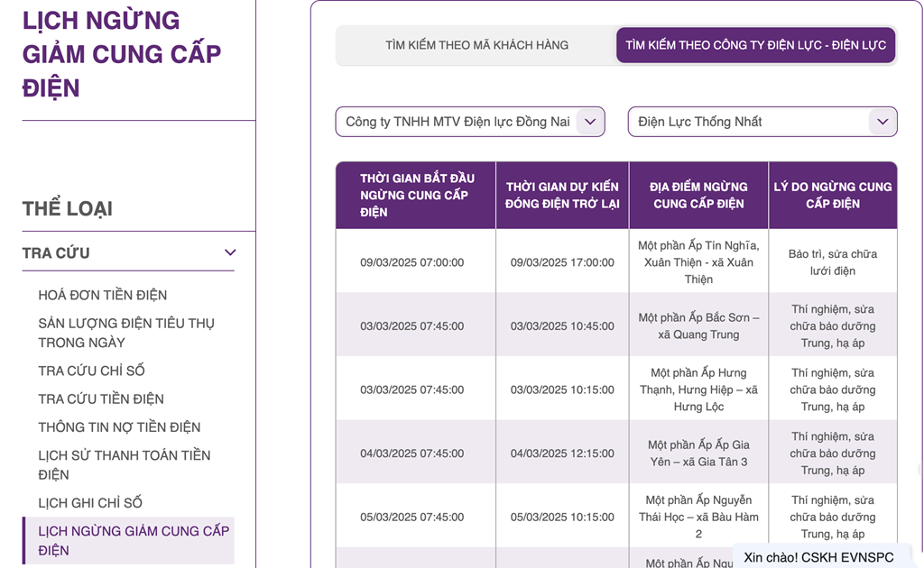The image size is (924, 568).
Task: Click Thời gian bắt đầu ngừng cung cấp điện header
Action: pyautogui.click(x=416, y=196)
